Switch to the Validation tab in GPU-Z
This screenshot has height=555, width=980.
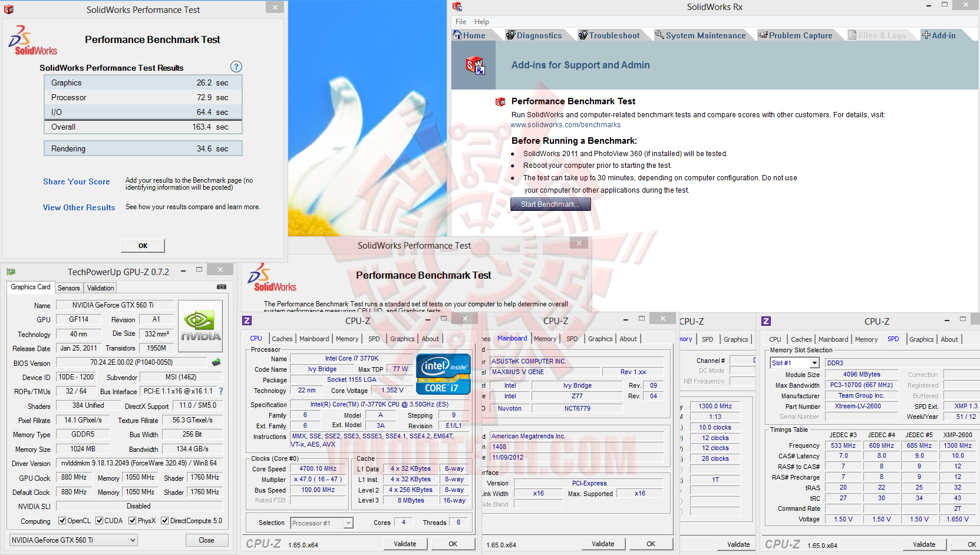point(101,288)
